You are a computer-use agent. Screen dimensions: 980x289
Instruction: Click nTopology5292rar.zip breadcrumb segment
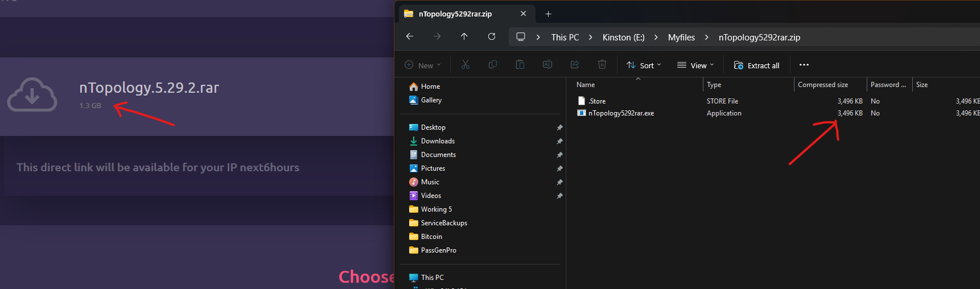coord(759,38)
